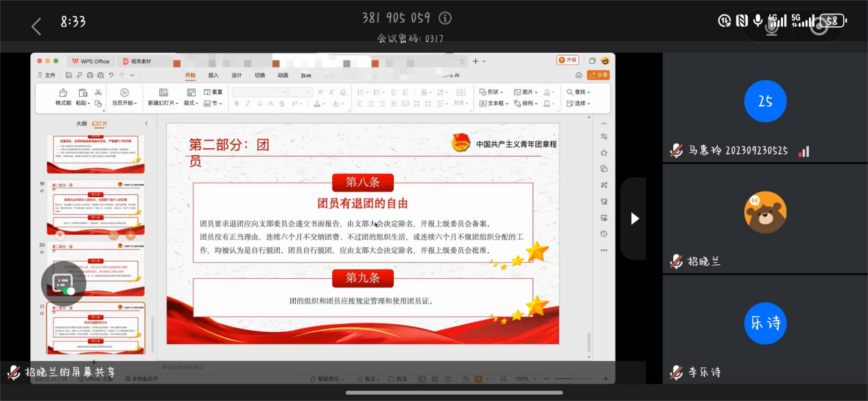
Task: Click the print icon in quick toolbar
Action: click(x=91, y=76)
